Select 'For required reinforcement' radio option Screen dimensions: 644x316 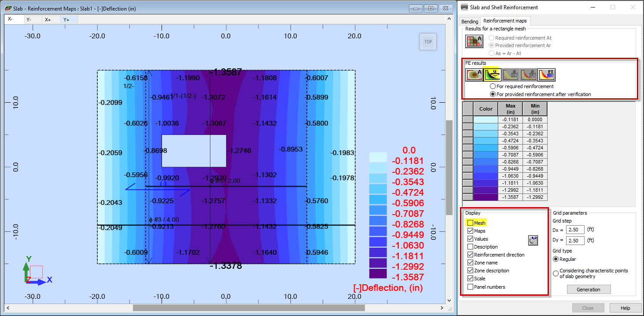point(493,86)
